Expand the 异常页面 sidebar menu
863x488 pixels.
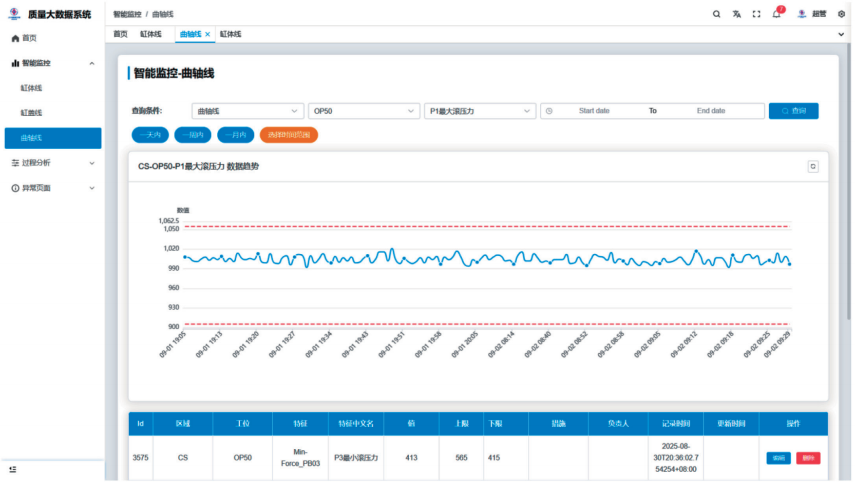tap(52, 187)
